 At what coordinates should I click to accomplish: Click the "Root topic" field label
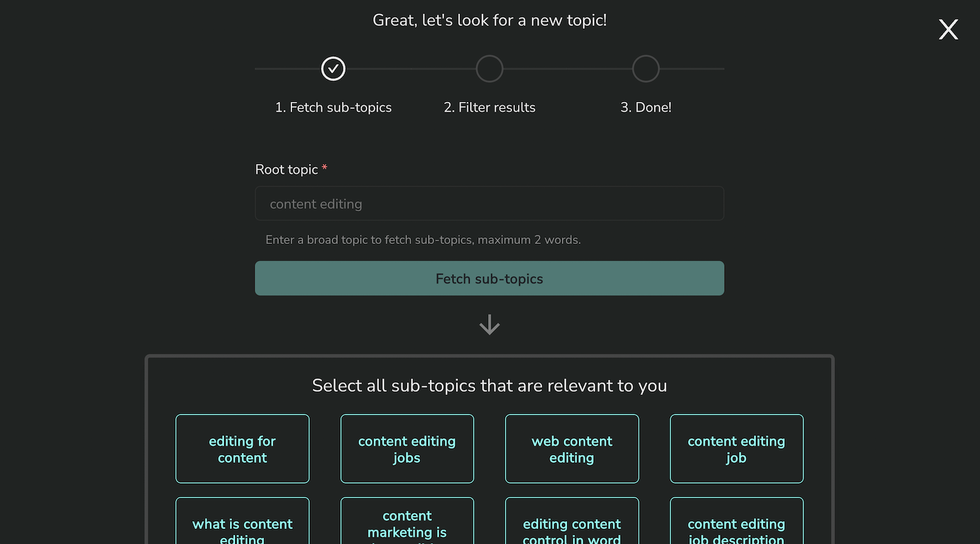[287, 170]
